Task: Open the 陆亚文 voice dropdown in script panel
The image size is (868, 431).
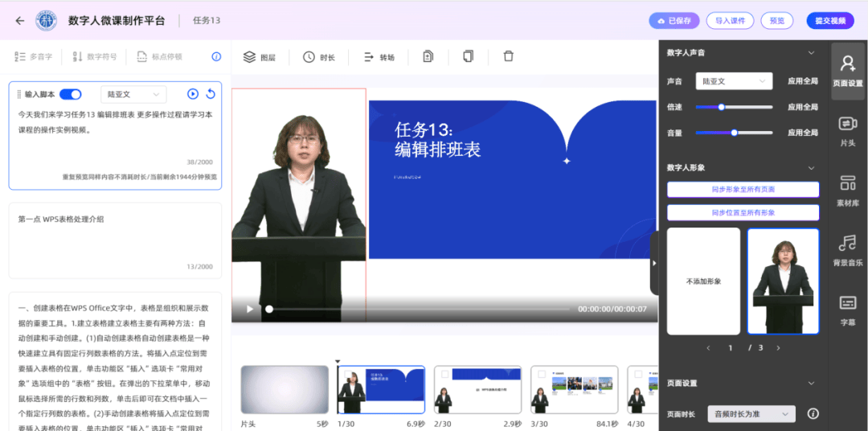Action: pyautogui.click(x=133, y=94)
